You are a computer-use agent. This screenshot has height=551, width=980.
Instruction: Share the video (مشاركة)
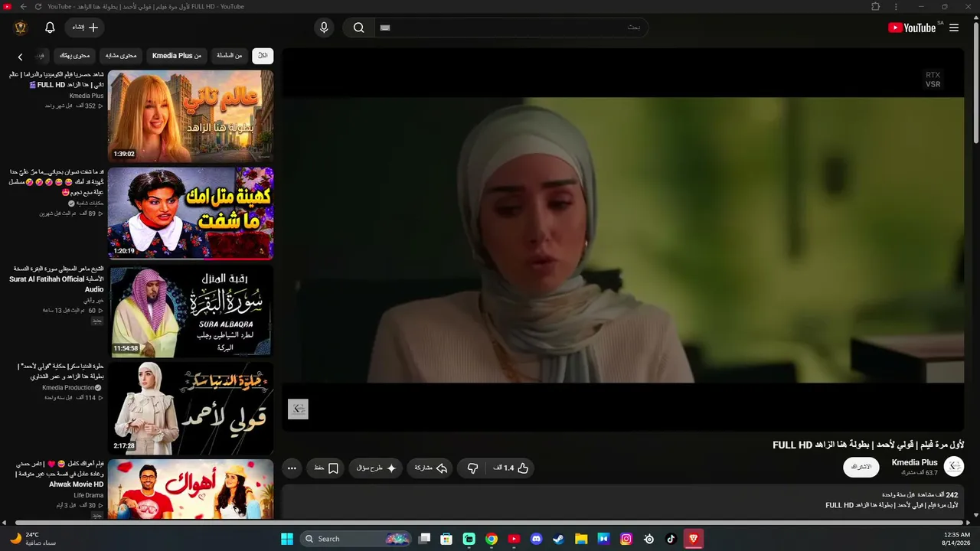[431, 468]
